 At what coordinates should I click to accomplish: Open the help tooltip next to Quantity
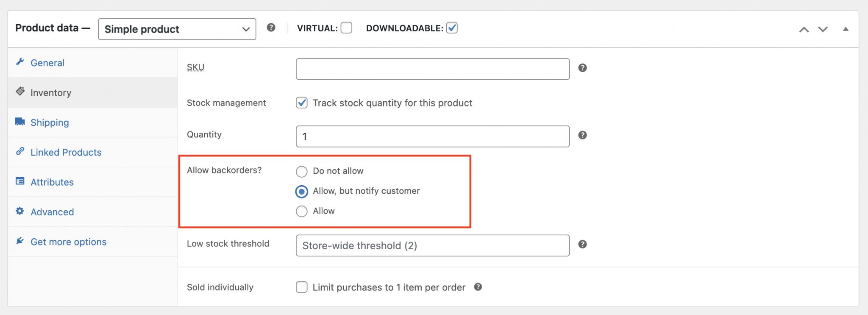(x=582, y=135)
